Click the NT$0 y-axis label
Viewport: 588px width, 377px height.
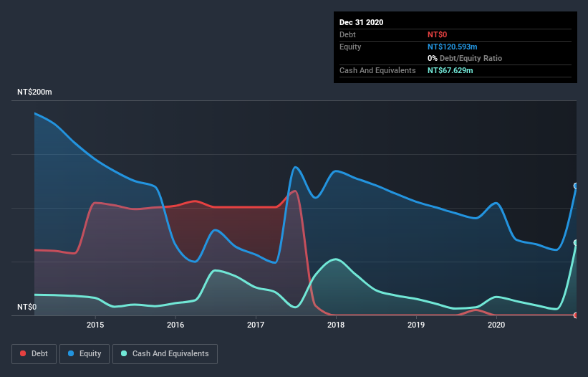27,307
